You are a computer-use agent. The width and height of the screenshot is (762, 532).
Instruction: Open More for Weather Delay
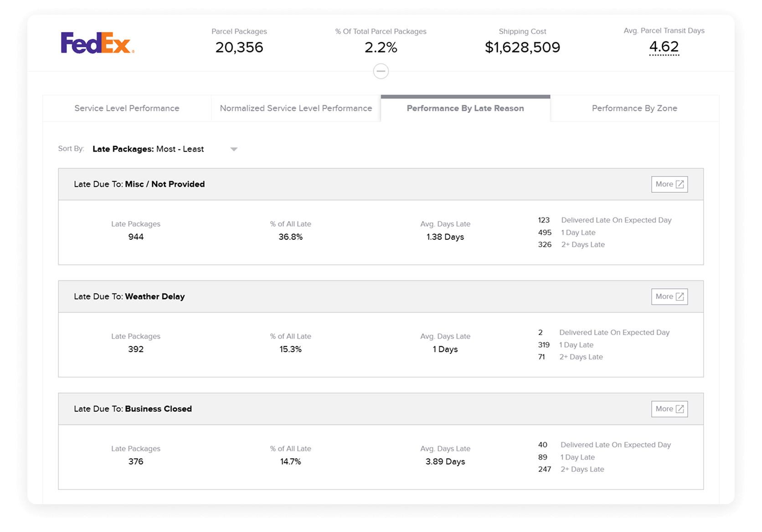tap(669, 296)
